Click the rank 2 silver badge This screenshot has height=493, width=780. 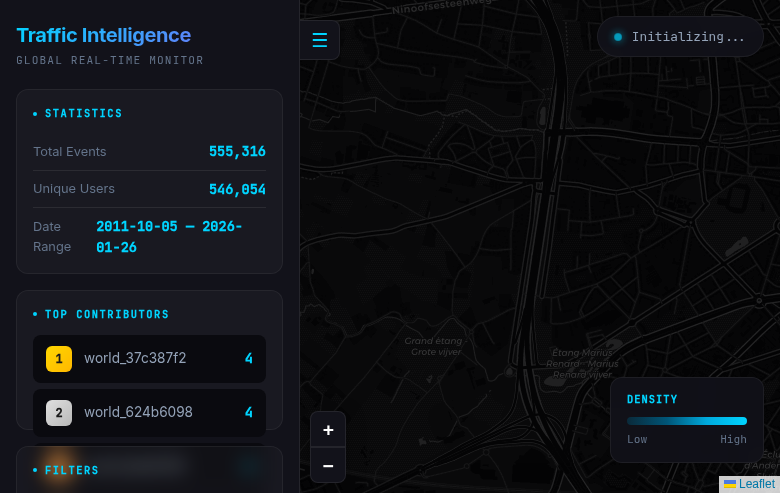[x=59, y=412]
